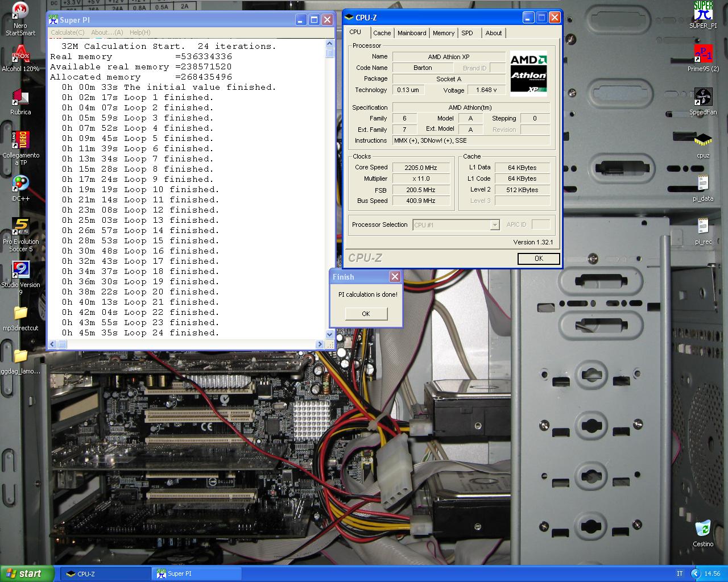Click the AMD Athlon XP logo in CPU-Z

point(528,73)
